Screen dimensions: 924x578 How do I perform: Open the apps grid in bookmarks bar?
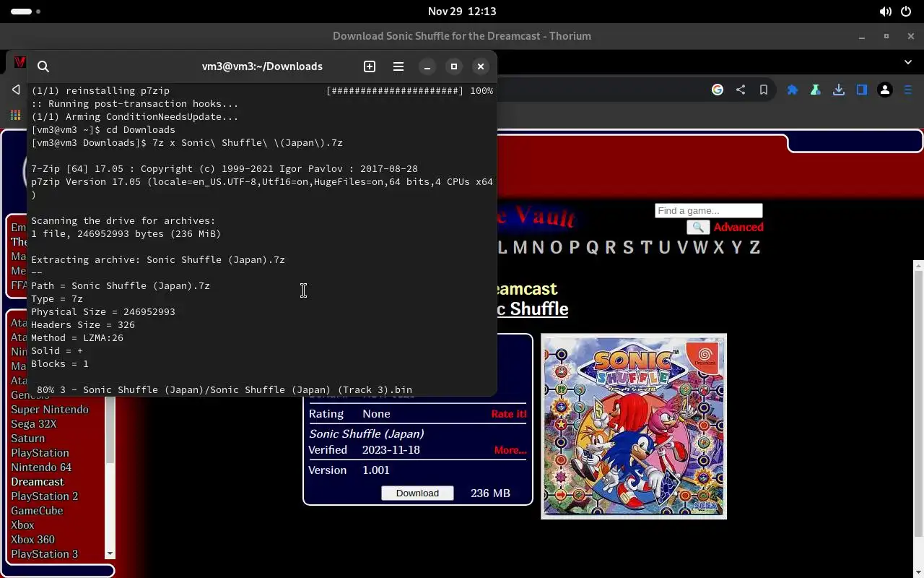[x=15, y=116]
